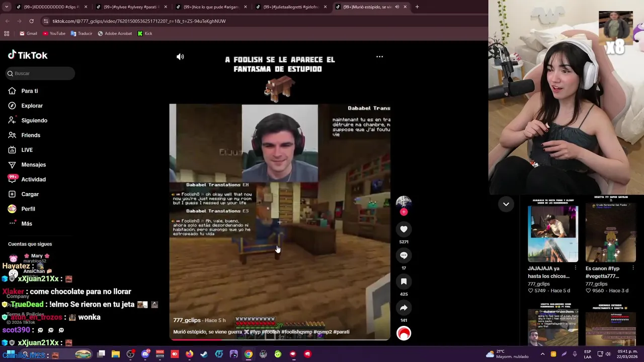Open the creator's profile avatar beside video
The image size is (644, 362).
click(404, 202)
